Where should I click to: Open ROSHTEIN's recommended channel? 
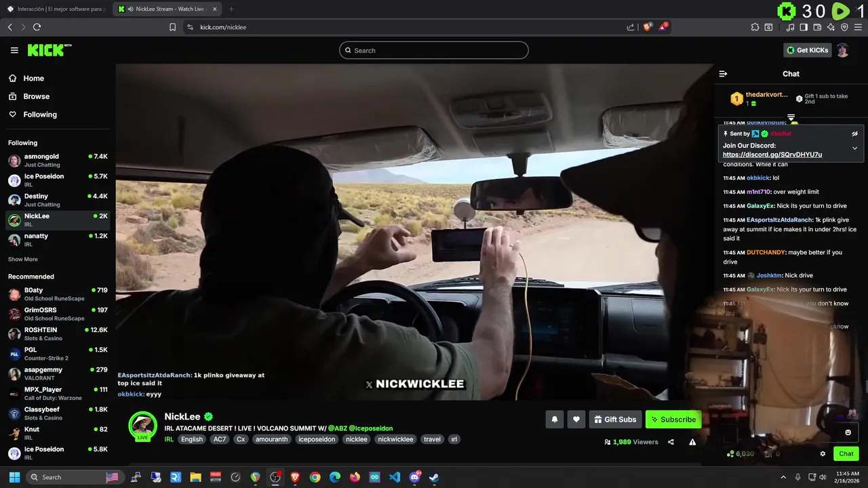(x=58, y=334)
